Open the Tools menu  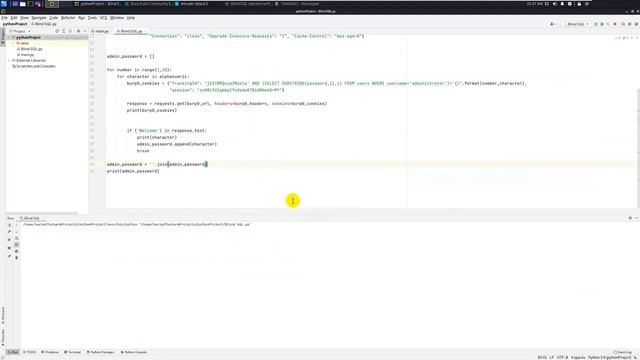coord(92,18)
